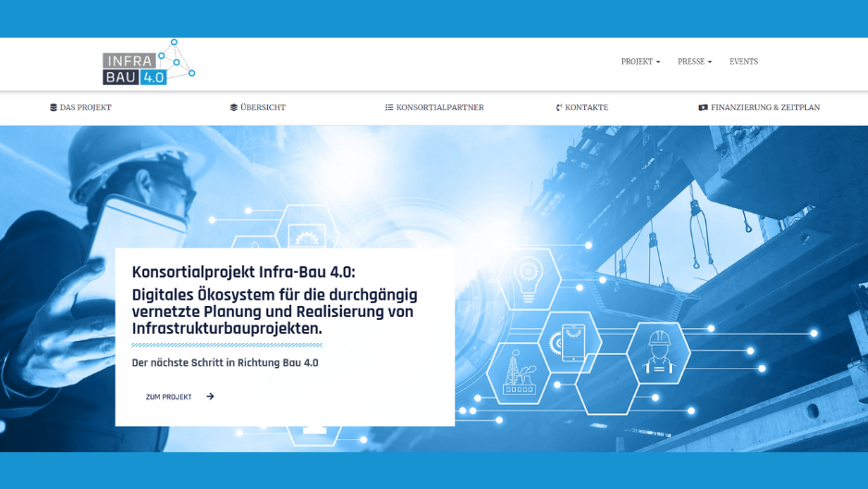
Task: Click the layers icon beside ÜBERSICHT
Action: point(234,107)
